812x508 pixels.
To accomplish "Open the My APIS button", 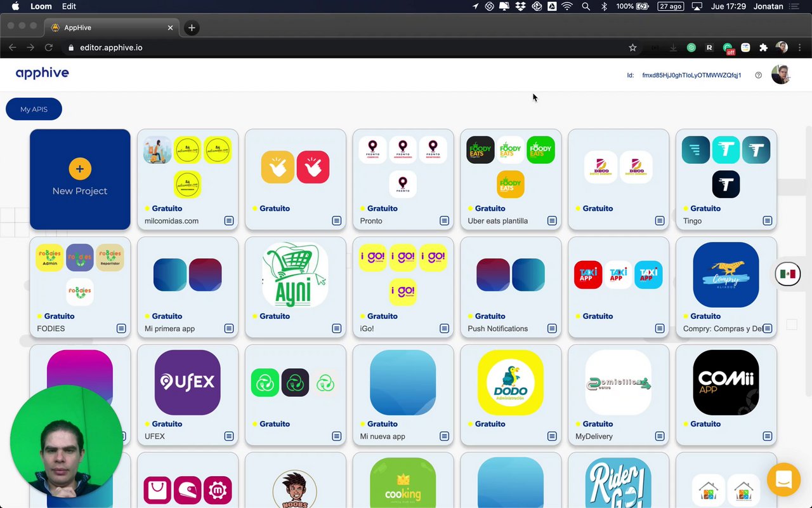I will [x=34, y=109].
